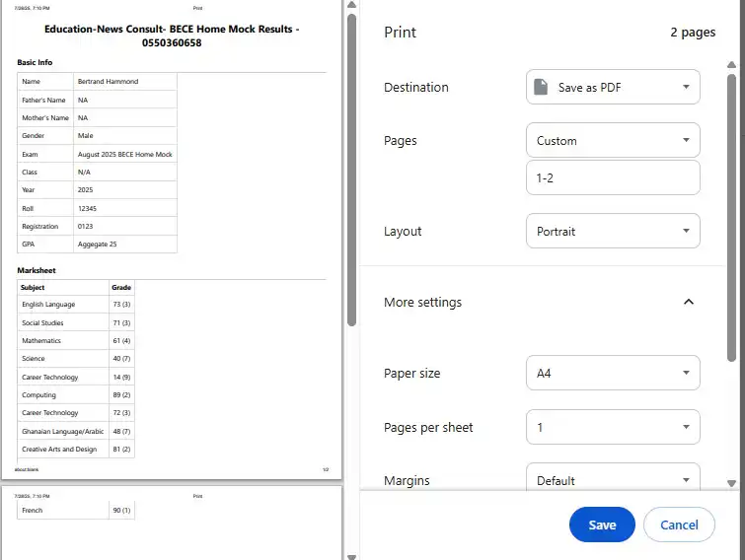The height and width of the screenshot is (560, 745).
Task: Click the Cancel button
Action: [x=679, y=525]
